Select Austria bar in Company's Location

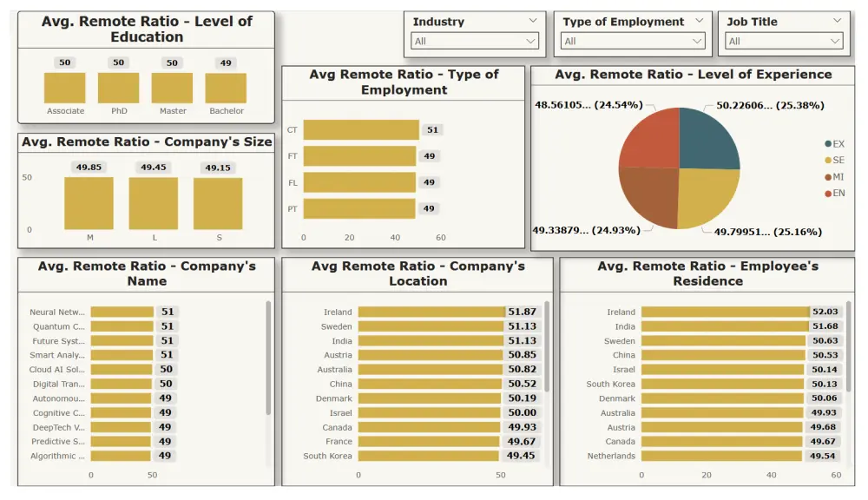coord(431,355)
